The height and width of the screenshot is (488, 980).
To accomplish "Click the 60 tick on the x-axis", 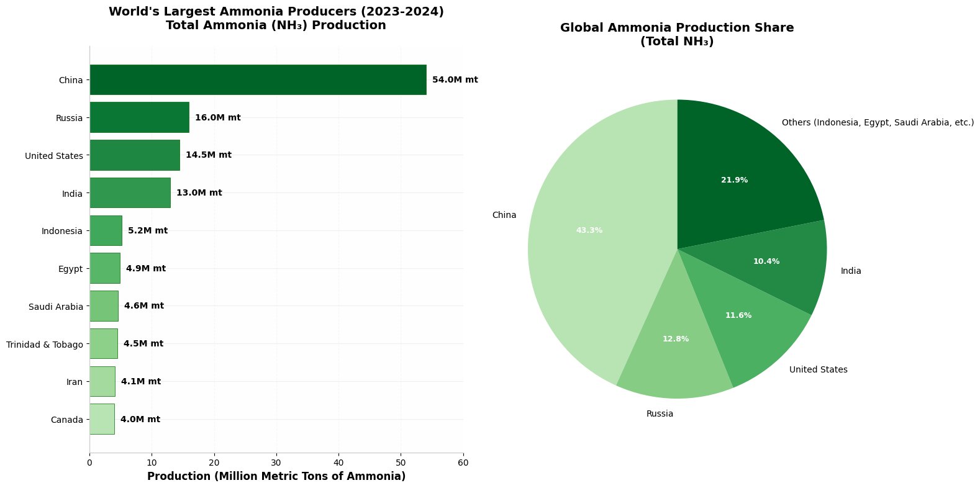I will coord(463,463).
